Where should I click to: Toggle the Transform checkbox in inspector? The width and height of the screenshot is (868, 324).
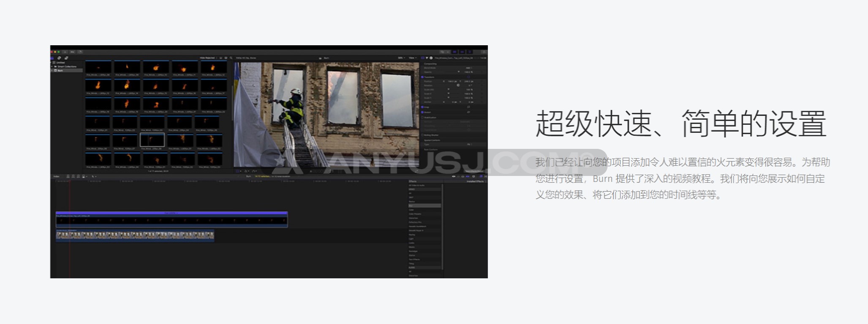pyautogui.click(x=422, y=77)
